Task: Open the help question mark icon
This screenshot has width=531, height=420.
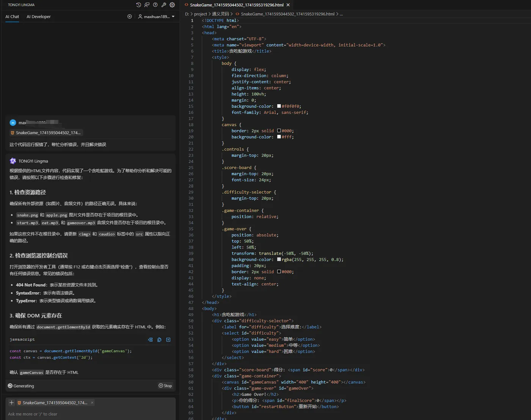Action: coord(155,5)
